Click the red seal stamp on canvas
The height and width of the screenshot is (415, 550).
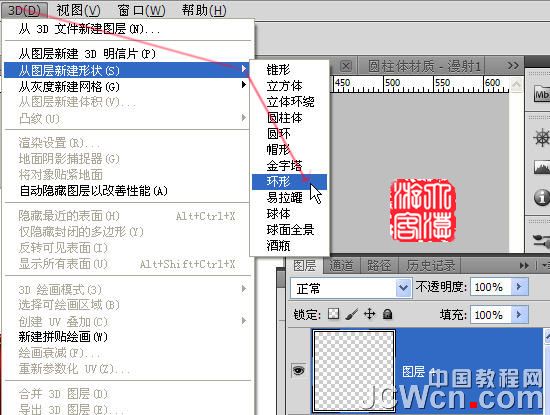423,210
